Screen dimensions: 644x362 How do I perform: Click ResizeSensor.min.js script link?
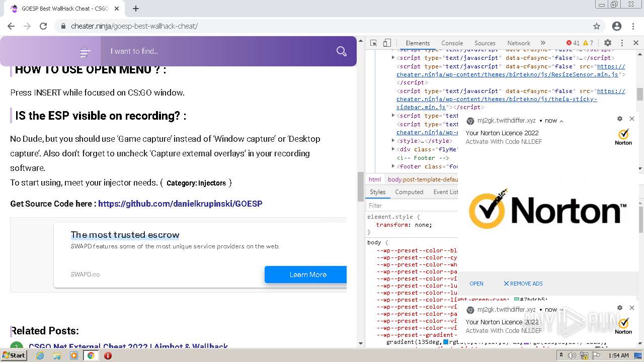[x=507, y=74]
